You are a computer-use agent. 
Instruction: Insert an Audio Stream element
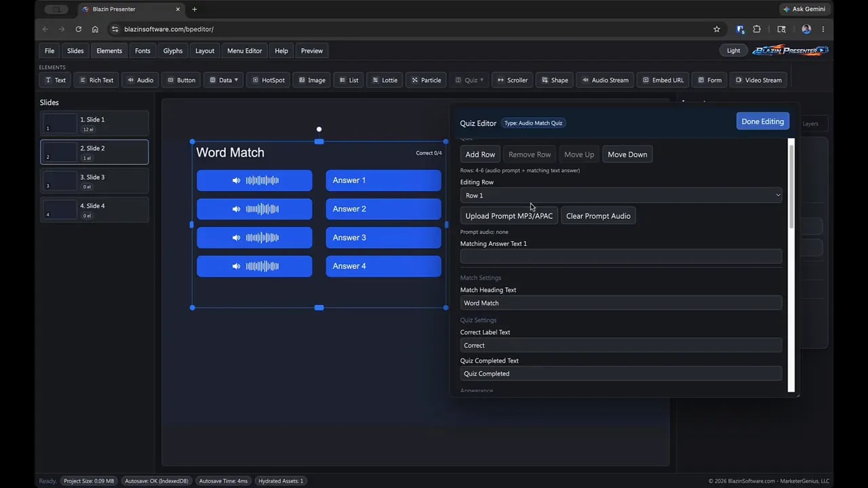click(x=605, y=80)
